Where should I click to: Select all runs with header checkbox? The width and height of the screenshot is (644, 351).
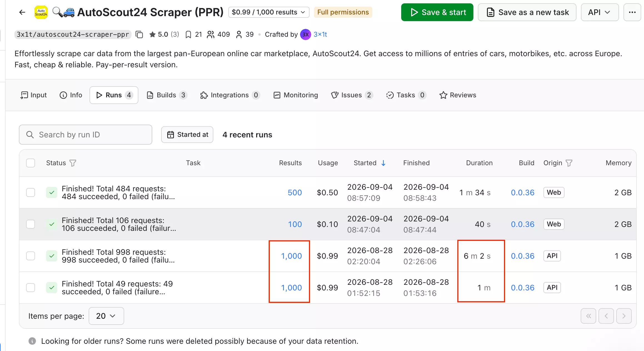coord(31,163)
